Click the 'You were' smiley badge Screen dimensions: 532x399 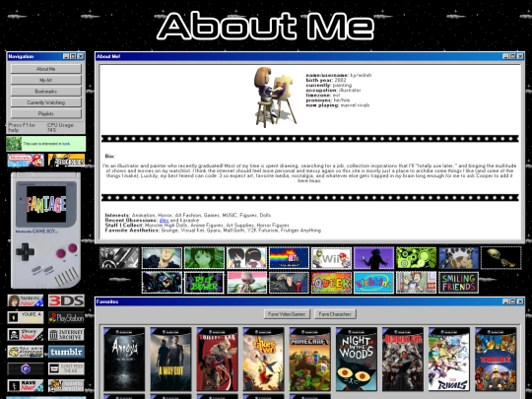tap(26, 352)
